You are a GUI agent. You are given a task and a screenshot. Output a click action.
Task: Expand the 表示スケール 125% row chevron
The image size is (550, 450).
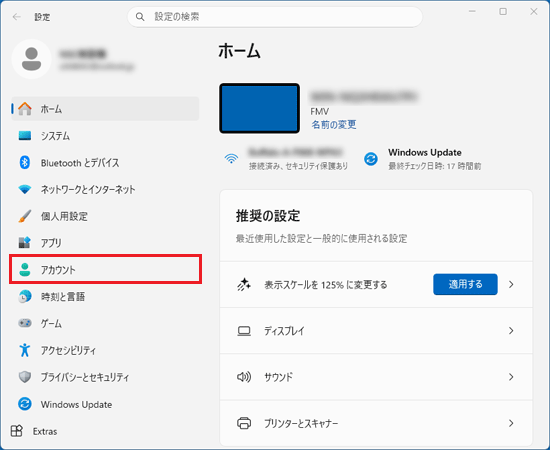tap(511, 284)
